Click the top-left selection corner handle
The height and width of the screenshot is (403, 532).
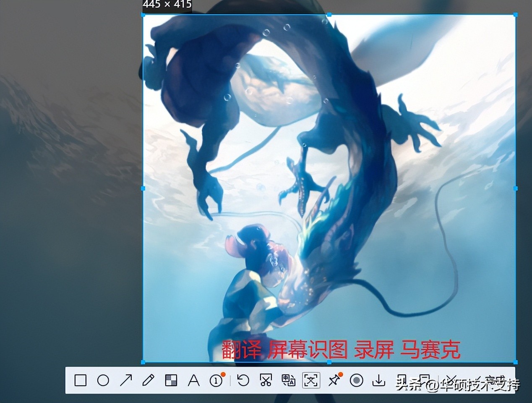pyautogui.click(x=143, y=15)
